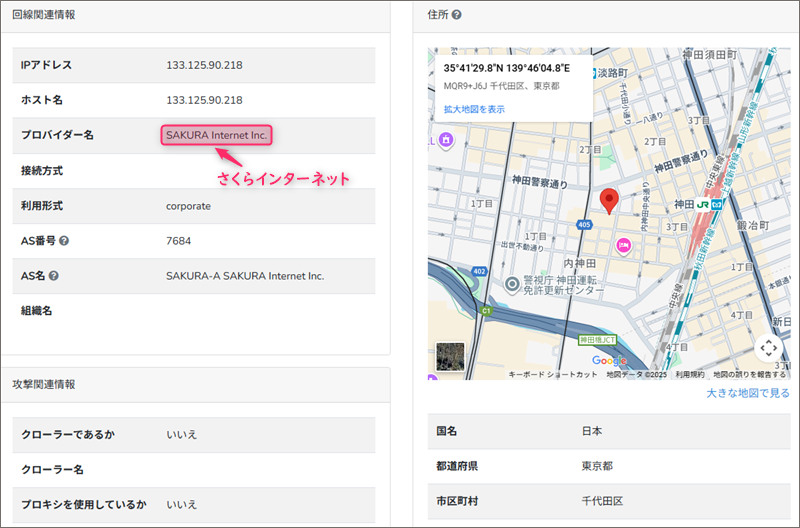The height and width of the screenshot is (528, 800).
Task: Click キーボード ショートカット button on map
Action: pos(553,375)
